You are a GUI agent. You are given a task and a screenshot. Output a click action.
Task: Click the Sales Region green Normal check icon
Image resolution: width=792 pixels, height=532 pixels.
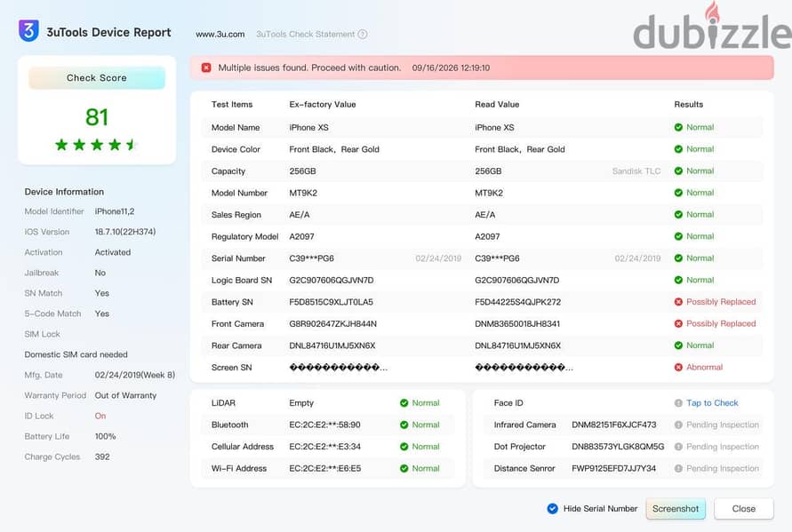[x=678, y=214]
